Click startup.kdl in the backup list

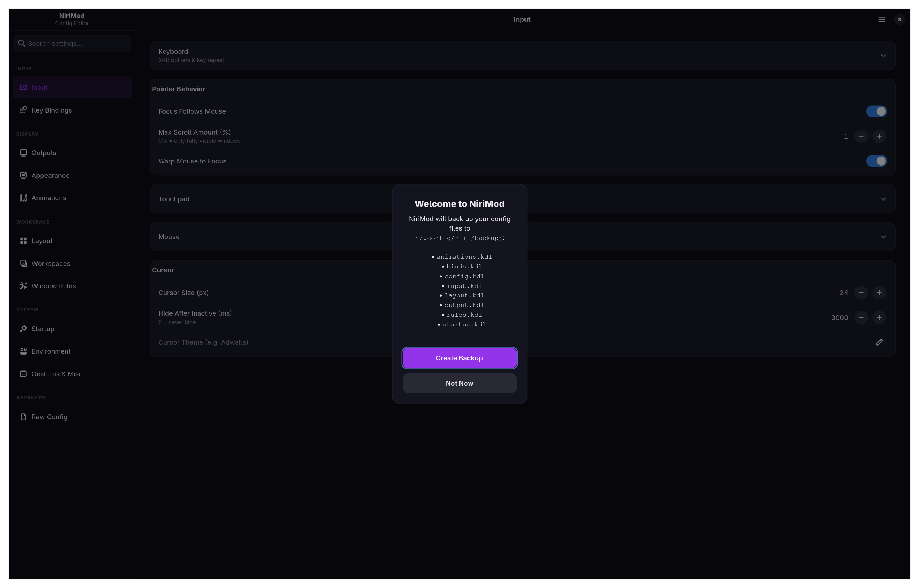click(464, 325)
